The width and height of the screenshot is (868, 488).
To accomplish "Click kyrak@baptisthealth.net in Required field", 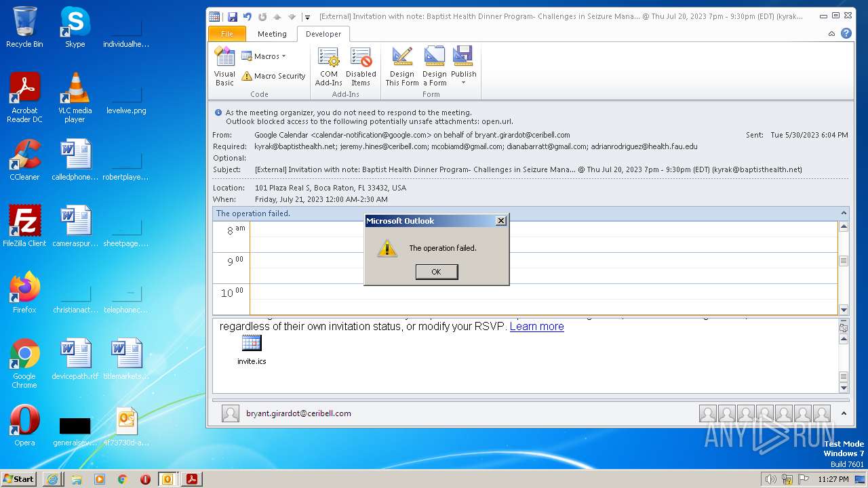I will [x=295, y=146].
